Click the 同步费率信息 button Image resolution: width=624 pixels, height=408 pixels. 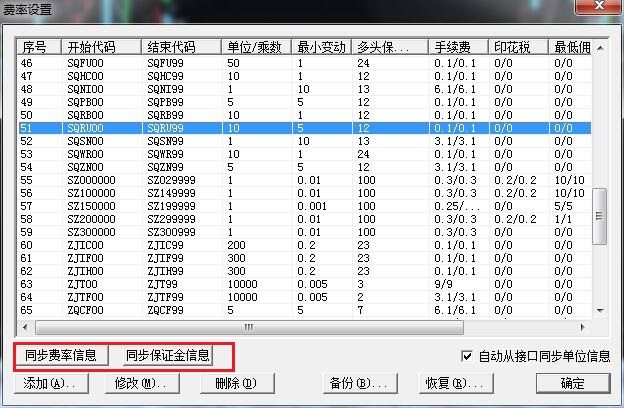point(61,355)
